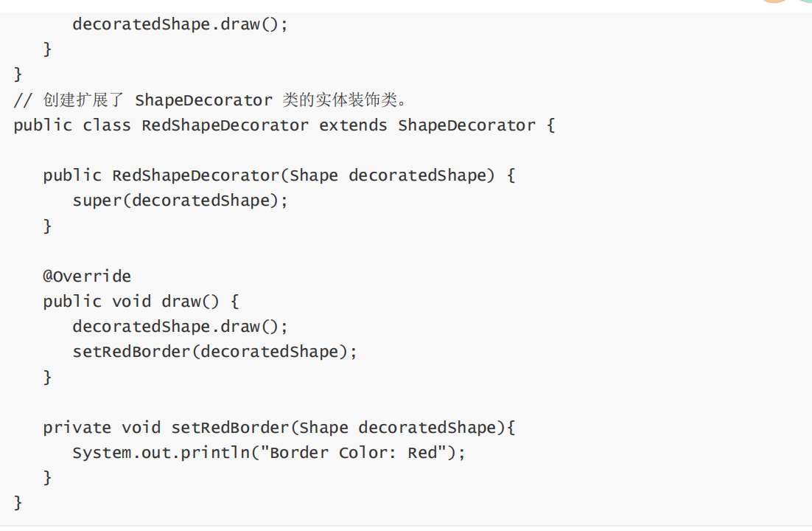Click the 'public void draw()' method signature
This screenshot has width=812, height=531.
click(141, 302)
